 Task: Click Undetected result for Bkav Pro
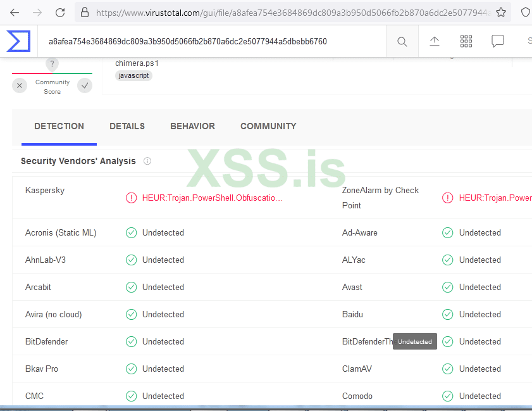point(163,369)
